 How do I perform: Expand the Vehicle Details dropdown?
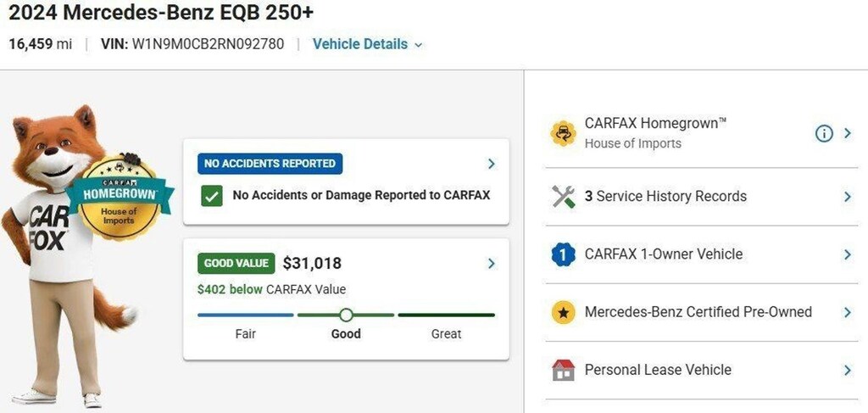click(367, 44)
